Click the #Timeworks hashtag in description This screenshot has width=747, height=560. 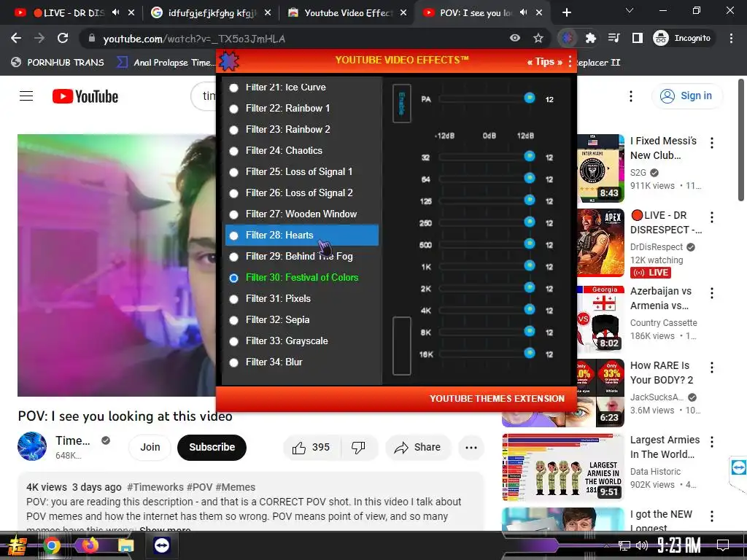tap(155, 487)
